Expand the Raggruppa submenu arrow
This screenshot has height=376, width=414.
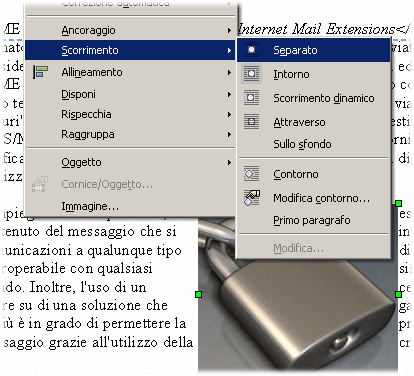tap(229, 135)
